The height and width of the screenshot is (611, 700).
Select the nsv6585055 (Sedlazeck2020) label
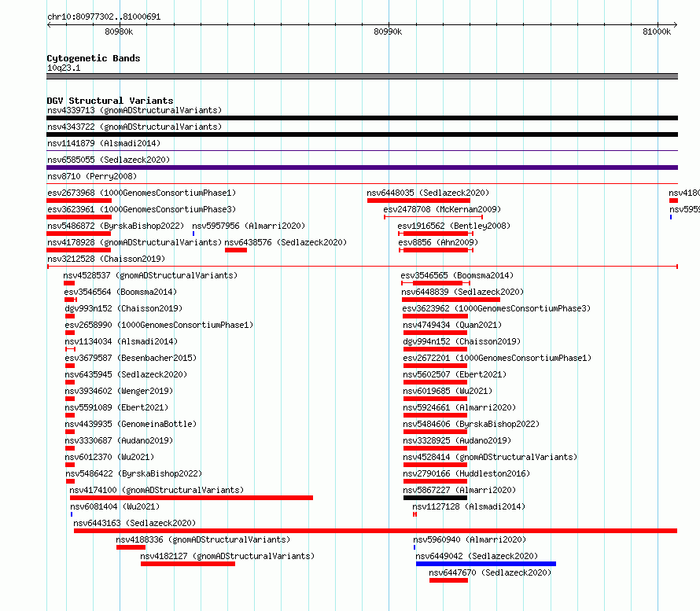pyautogui.click(x=109, y=160)
